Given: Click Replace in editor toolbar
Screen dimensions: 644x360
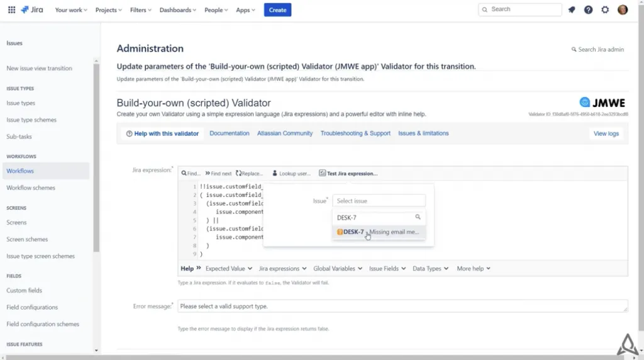Looking at the screenshot, I should (x=249, y=174).
